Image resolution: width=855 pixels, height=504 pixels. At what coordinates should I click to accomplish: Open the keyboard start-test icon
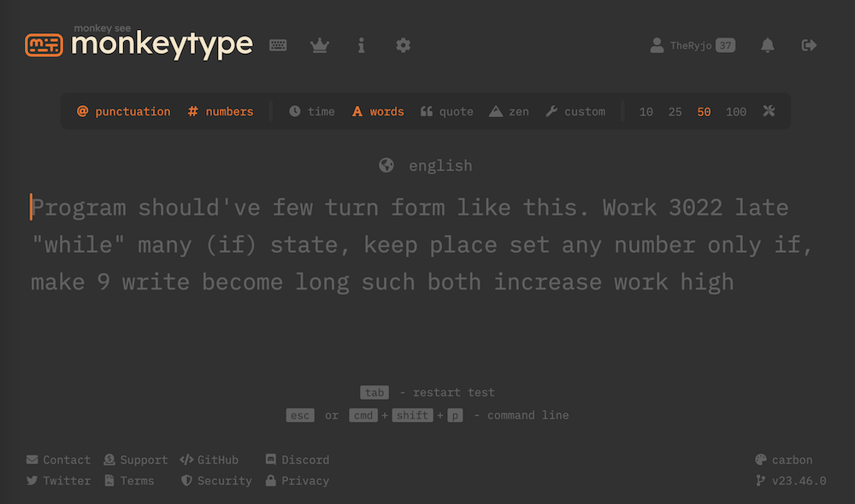tap(278, 45)
